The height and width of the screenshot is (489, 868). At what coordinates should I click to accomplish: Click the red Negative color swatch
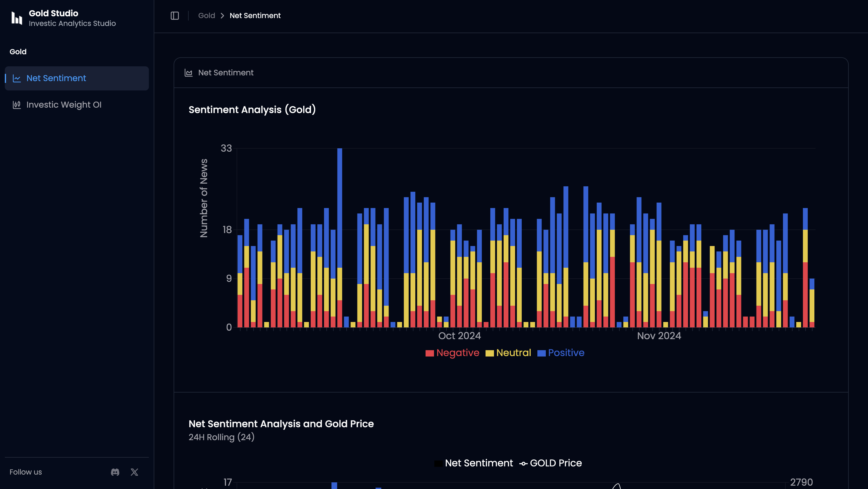pyautogui.click(x=429, y=353)
